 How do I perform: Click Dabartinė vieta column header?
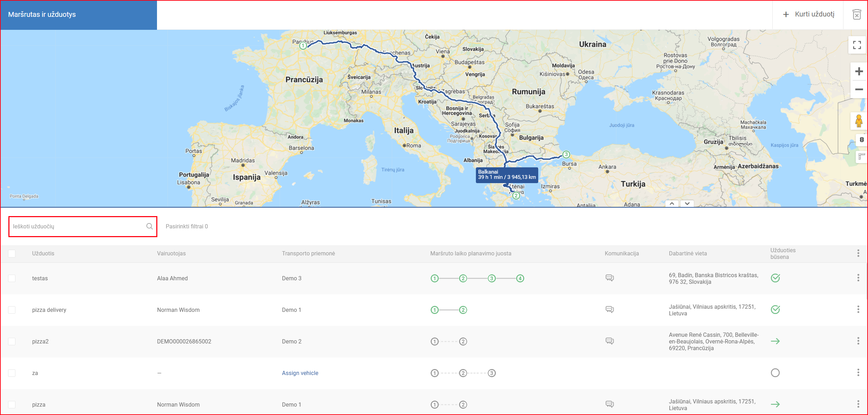point(688,253)
